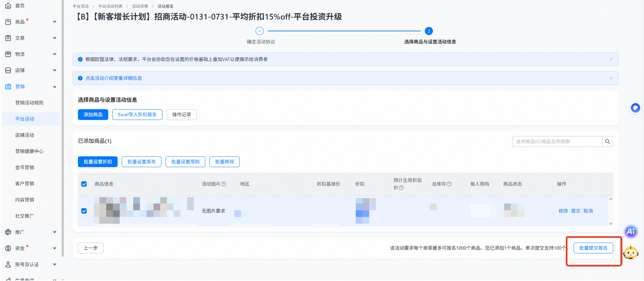Open the AI assistant floating icon
Viewport: 644px width, 281px height.
[x=631, y=231]
